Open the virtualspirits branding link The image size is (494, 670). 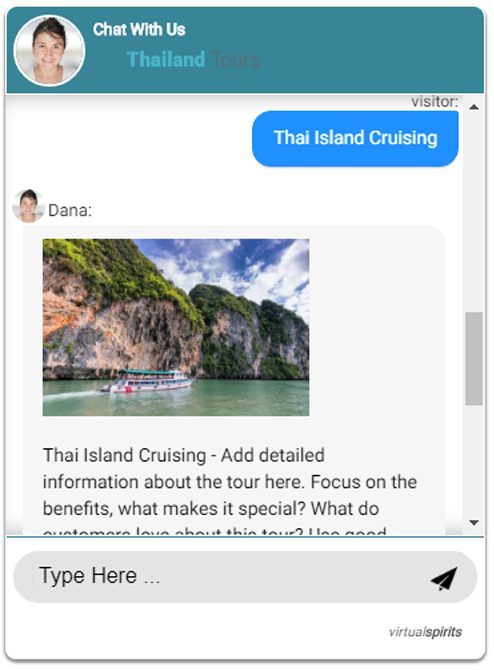(x=425, y=632)
